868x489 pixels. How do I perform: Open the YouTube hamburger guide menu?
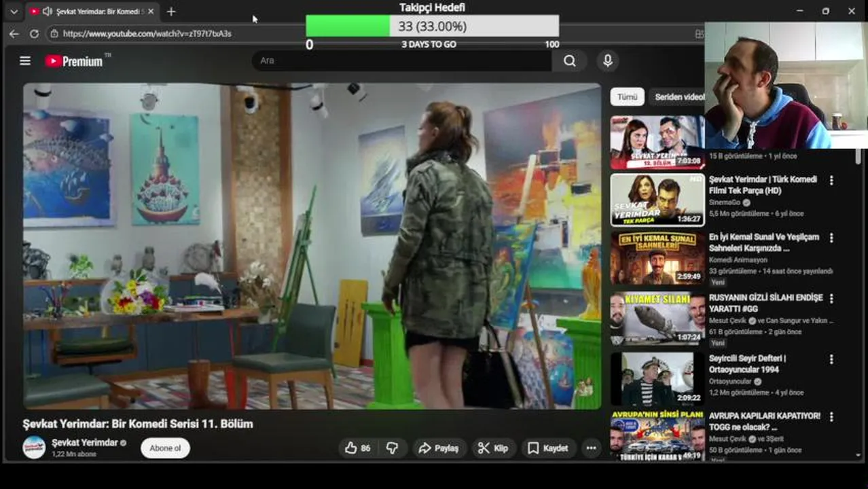[x=25, y=61]
